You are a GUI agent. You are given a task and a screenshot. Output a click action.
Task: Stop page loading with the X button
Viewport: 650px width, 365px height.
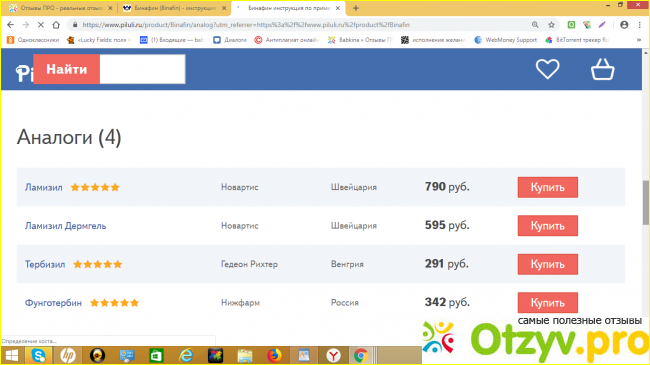tap(41, 25)
